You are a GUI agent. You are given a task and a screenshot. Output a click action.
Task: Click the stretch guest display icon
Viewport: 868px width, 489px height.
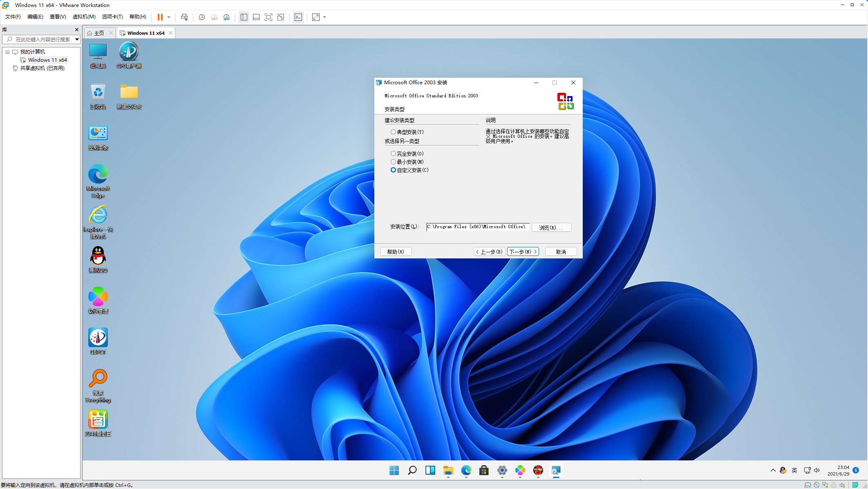point(316,17)
